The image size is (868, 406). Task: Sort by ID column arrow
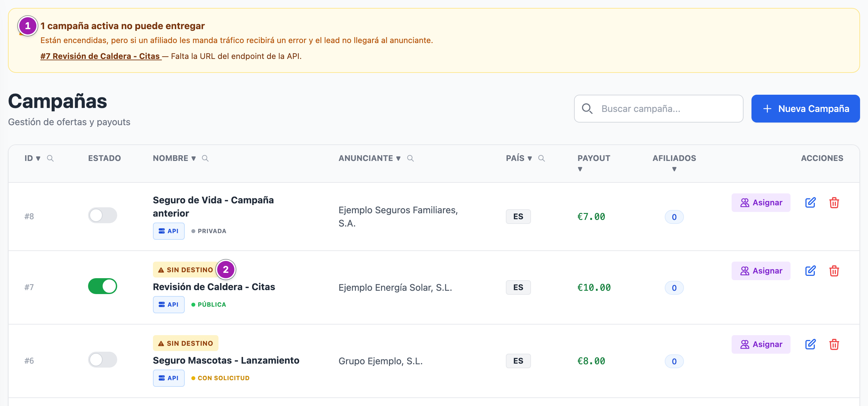pos(38,159)
